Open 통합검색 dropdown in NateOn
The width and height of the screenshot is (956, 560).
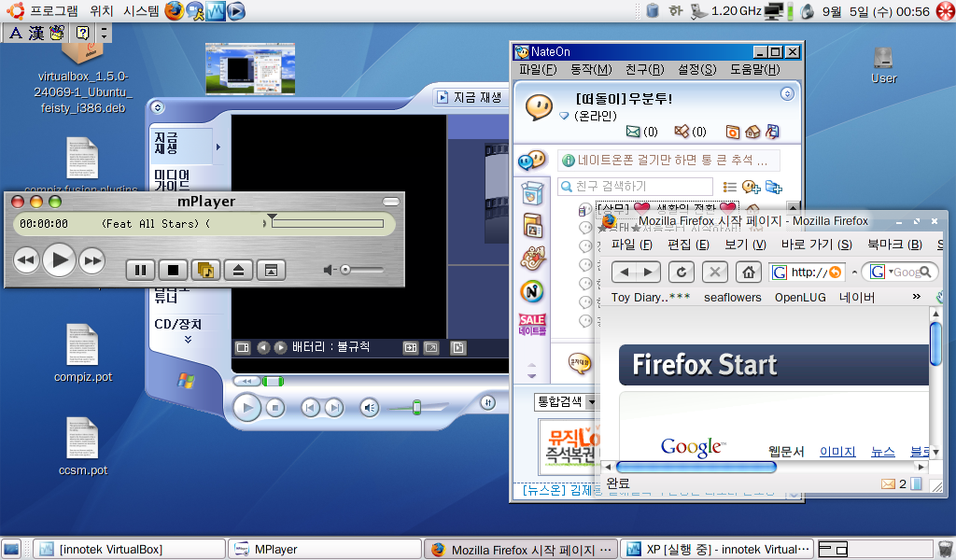590,402
